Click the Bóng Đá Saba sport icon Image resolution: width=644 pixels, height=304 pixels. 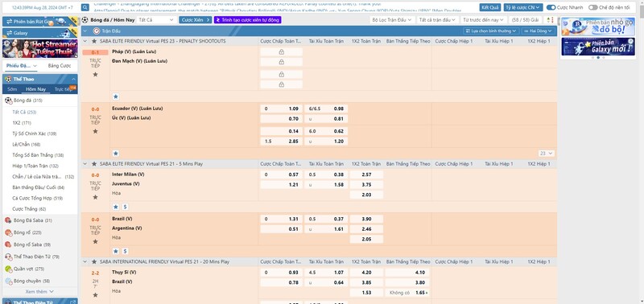click(x=8, y=220)
